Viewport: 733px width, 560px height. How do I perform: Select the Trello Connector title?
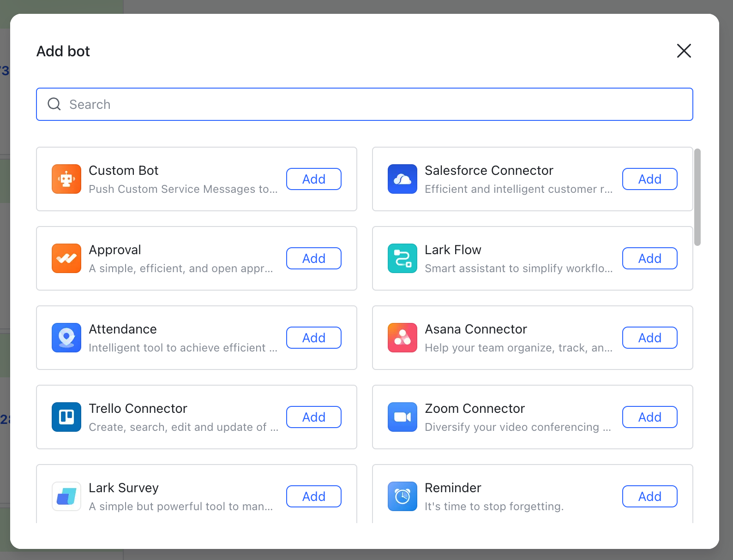click(x=138, y=409)
